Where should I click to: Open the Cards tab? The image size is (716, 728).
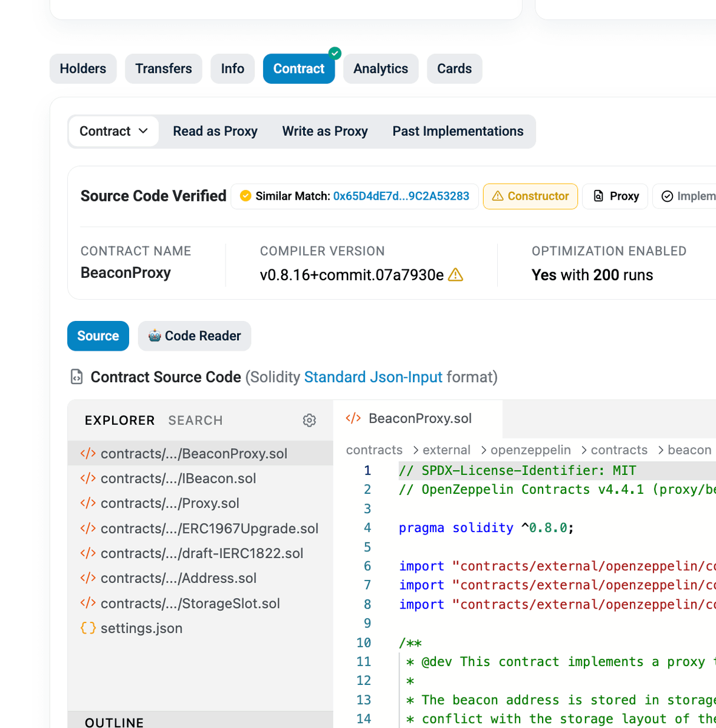(x=455, y=69)
